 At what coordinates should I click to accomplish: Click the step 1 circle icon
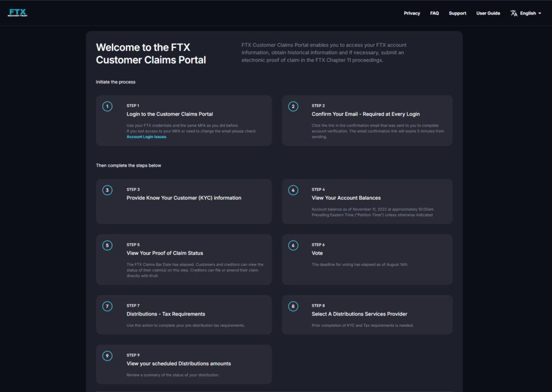click(107, 106)
